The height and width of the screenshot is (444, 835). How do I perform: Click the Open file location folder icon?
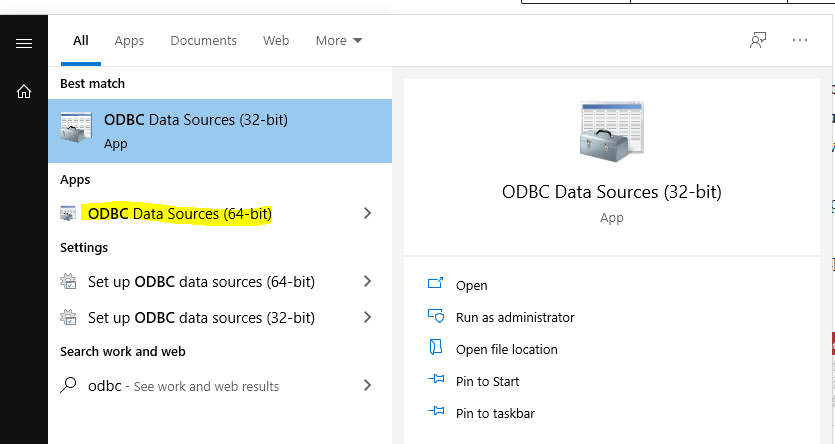click(x=435, y=349)
